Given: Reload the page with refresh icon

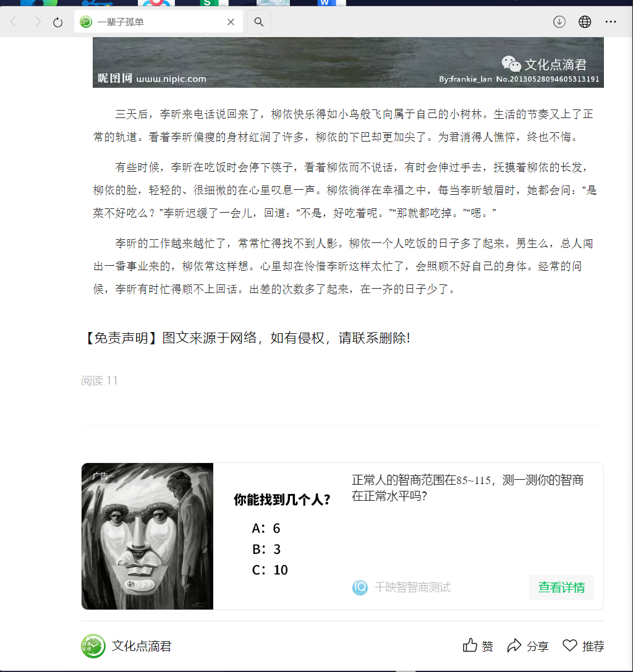Looking at the screenshot, I should tap(58, 22).
